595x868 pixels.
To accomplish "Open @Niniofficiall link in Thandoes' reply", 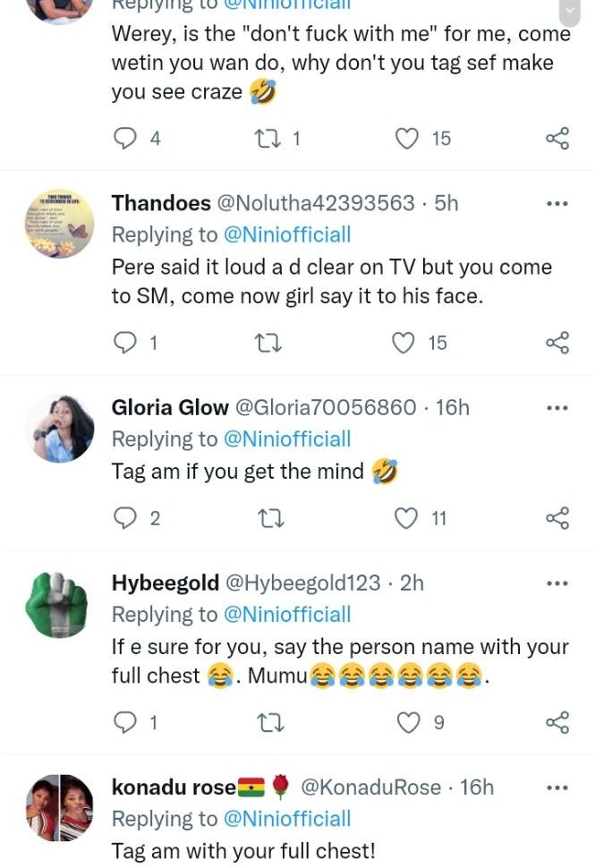I will coord(286,235).
